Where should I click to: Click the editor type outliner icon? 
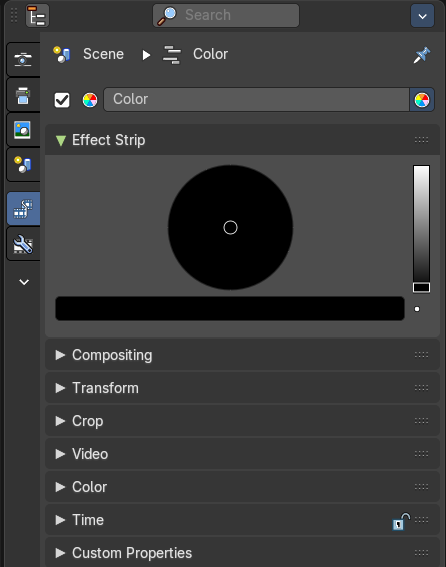(x=37, y=16)
